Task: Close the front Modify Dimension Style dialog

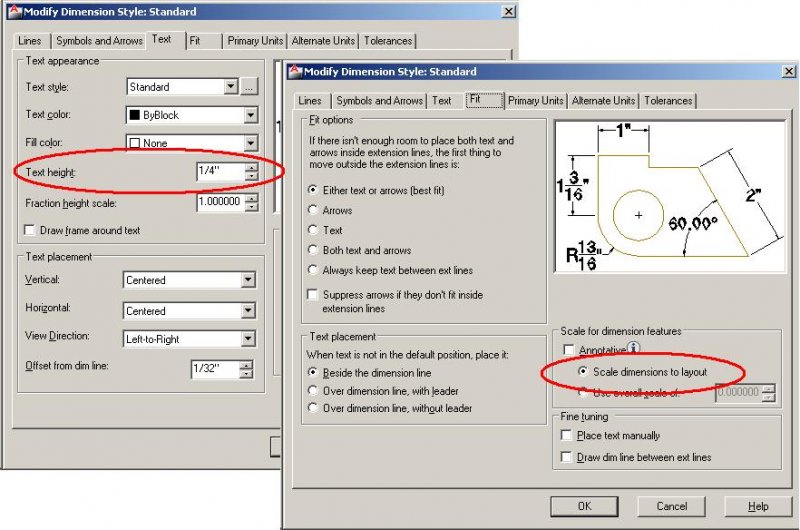Action: [x=789, y=71]
